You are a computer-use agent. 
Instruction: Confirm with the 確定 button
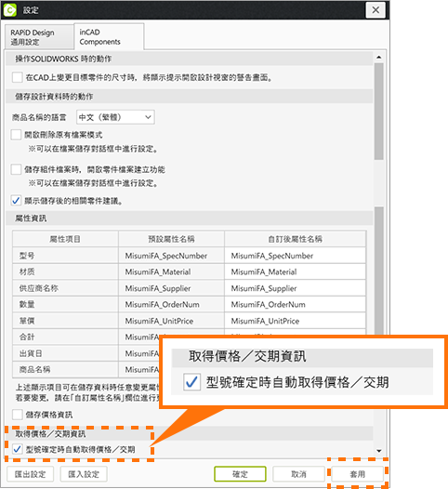[240, 474]
